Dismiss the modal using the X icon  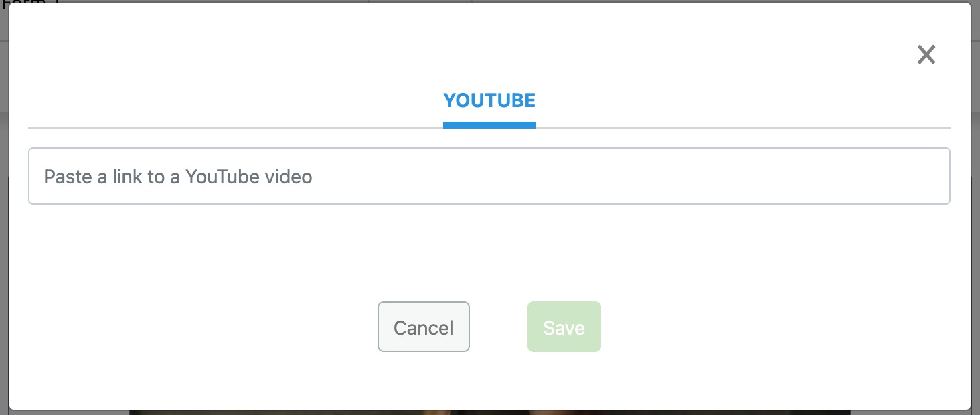(x=926, y=54)
